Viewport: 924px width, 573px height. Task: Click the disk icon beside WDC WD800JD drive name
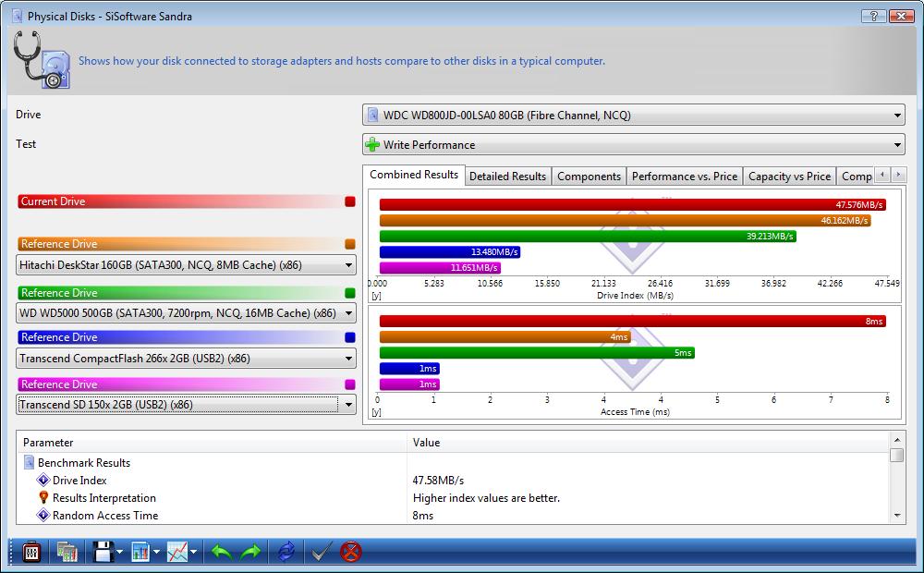372,115
